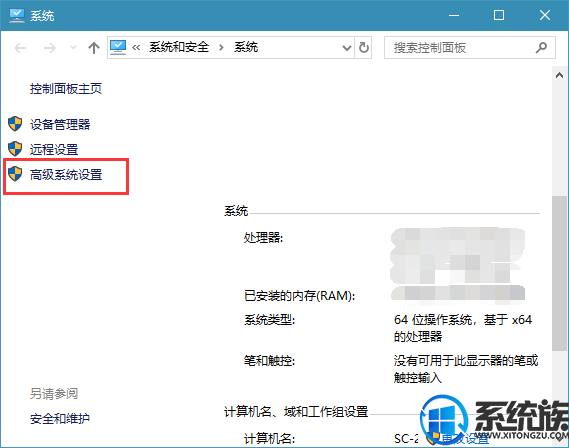
Task: Click into the 搜索控制面板 search box
Action: point(460,48)
